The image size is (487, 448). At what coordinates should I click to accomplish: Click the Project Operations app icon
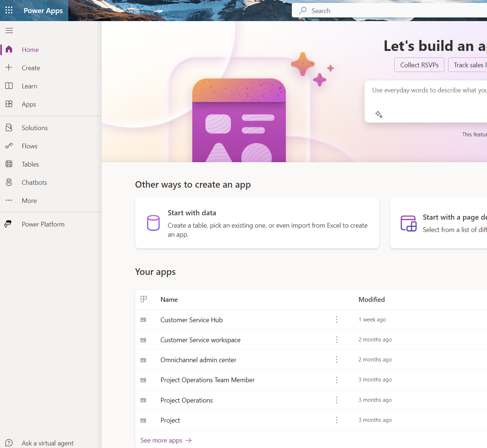[x=143, y=400]
